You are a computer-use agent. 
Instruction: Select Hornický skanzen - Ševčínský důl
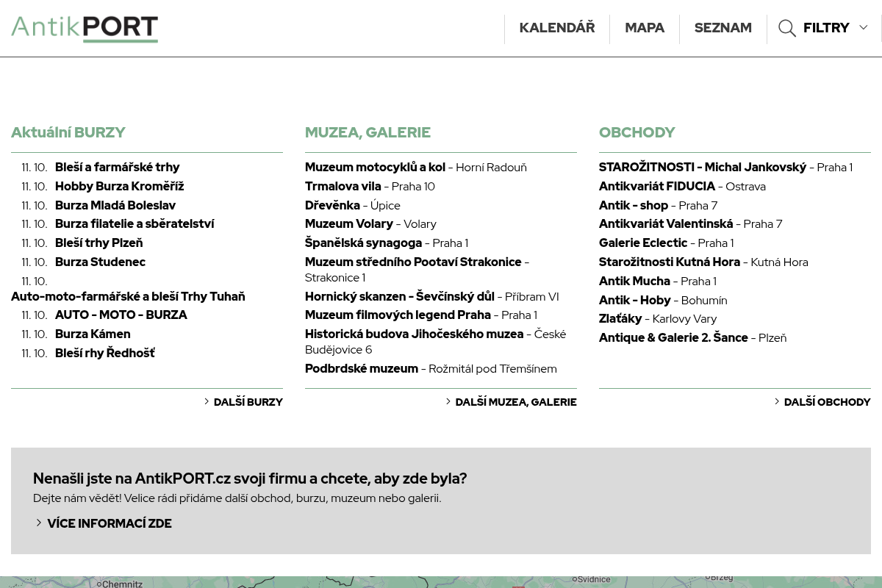[400, 297]
